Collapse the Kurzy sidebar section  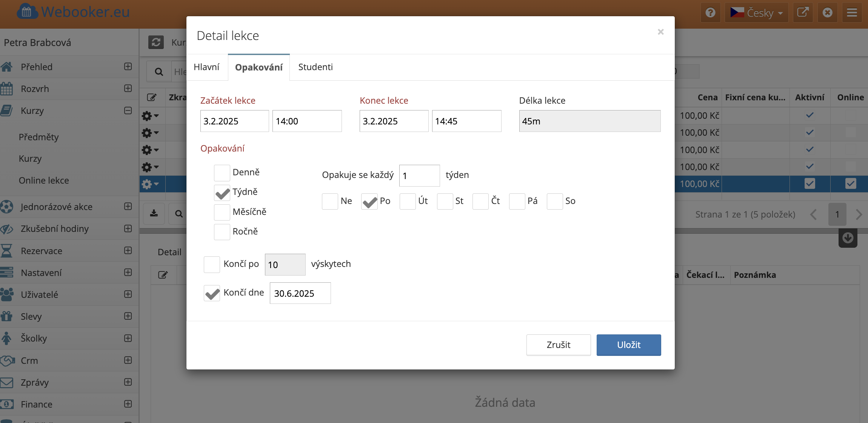click(x=128, y=110)
